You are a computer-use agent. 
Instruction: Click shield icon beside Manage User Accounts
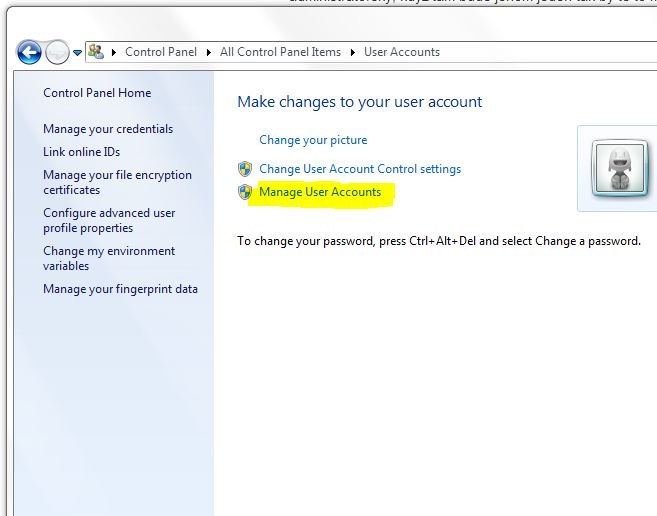click(x=245, y=192)
